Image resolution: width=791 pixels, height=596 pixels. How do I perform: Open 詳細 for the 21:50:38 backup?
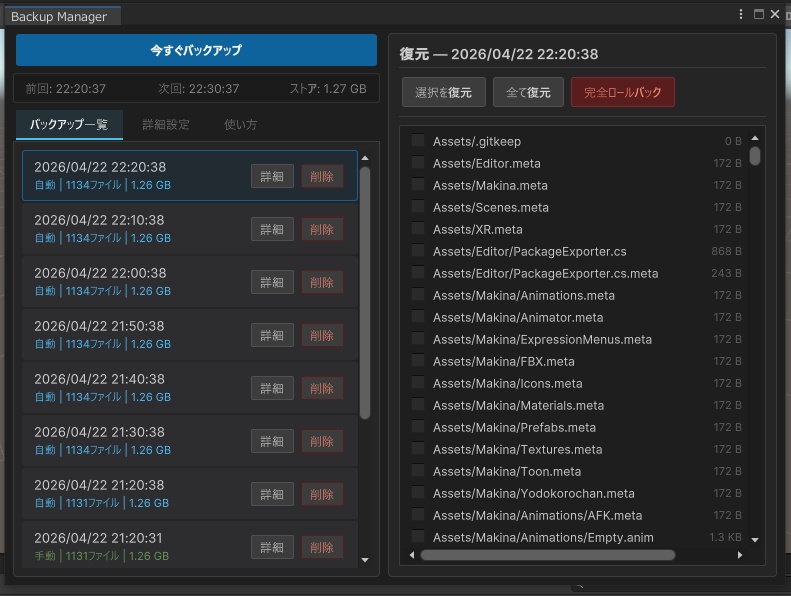(x=272, y=335)
